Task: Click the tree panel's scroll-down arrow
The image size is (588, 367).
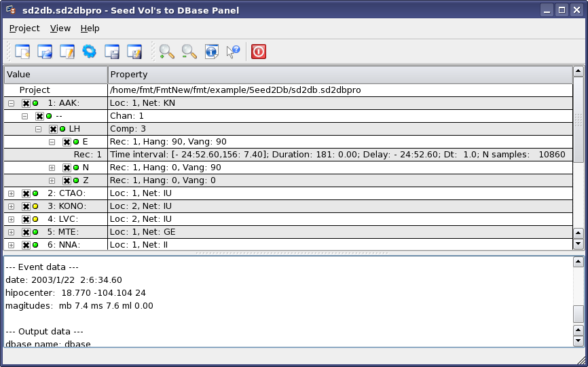Action: [x=578, y=244]
